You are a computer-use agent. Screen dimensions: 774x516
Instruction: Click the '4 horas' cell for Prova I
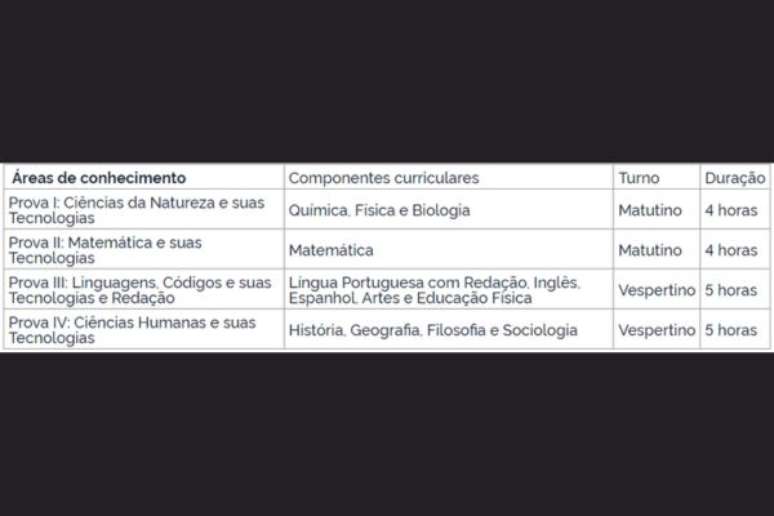(735, 210)
